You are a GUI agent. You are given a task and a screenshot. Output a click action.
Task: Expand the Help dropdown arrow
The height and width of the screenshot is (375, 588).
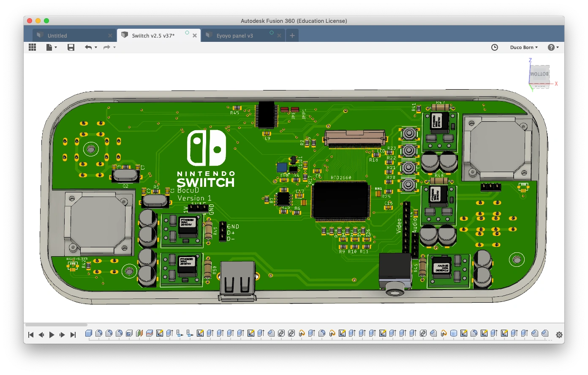tap(558, 47)
